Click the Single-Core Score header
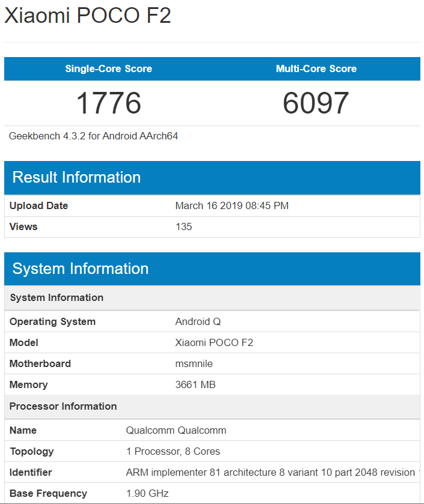This screenshot has width=424, height=504. (108, 69)
